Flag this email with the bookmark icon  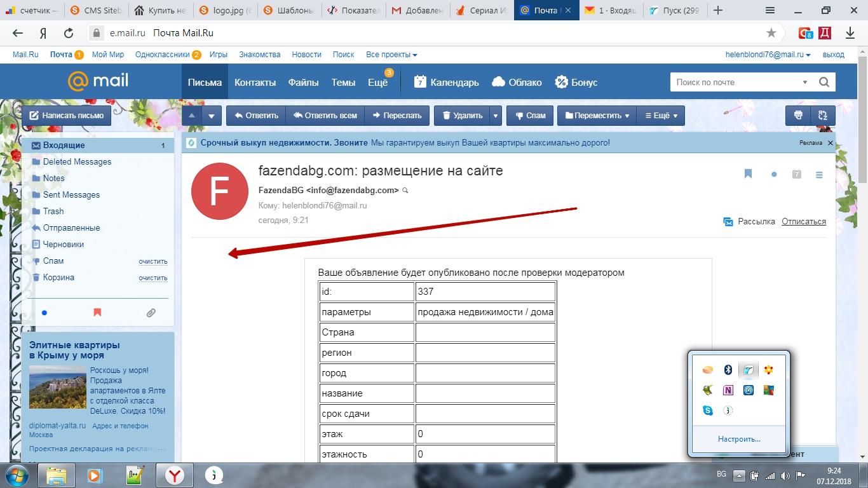748,174
